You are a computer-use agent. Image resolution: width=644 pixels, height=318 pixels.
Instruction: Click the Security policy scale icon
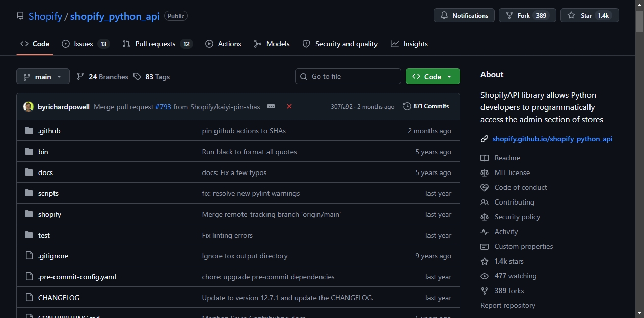[x=485, y=217]
